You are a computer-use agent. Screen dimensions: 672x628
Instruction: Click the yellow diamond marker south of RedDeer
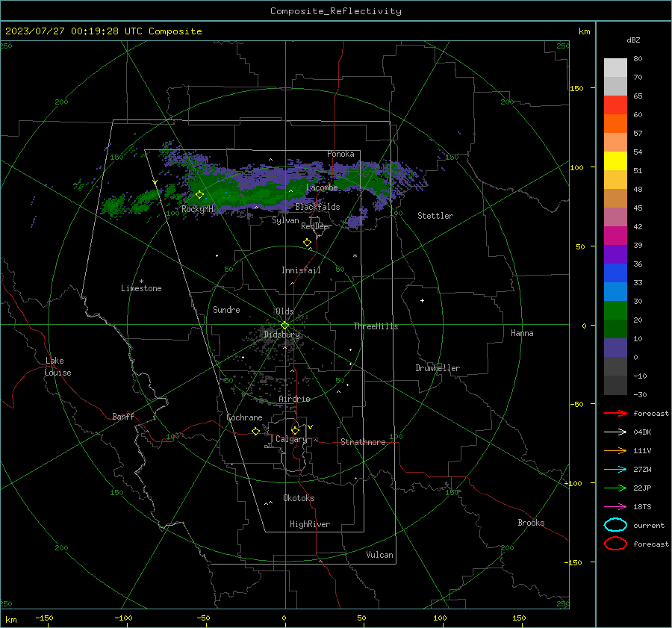pos(307,243)
